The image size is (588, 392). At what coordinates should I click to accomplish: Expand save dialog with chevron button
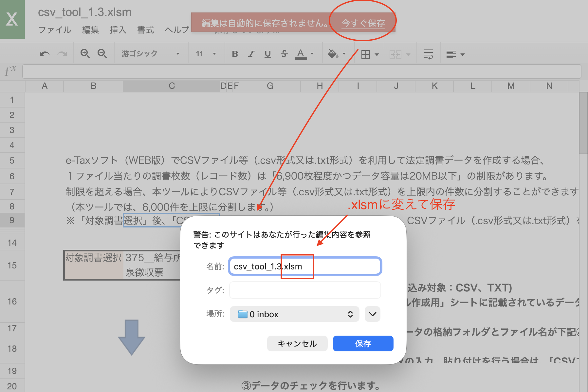click(x=372, y=314)
